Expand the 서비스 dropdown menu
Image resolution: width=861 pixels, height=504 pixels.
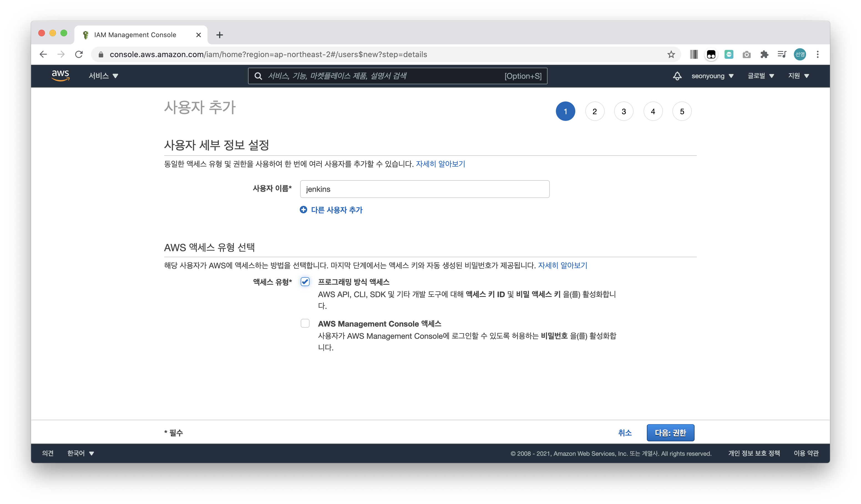103,76
